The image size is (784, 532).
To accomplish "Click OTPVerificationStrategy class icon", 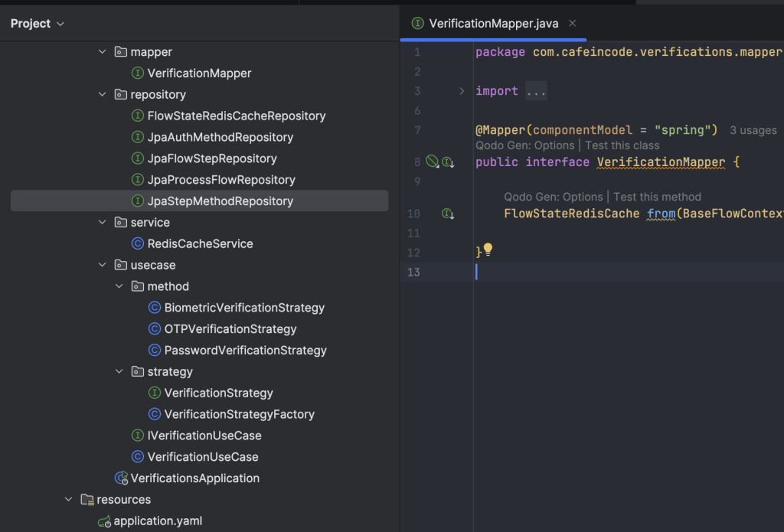I will [x=155, y=329].
